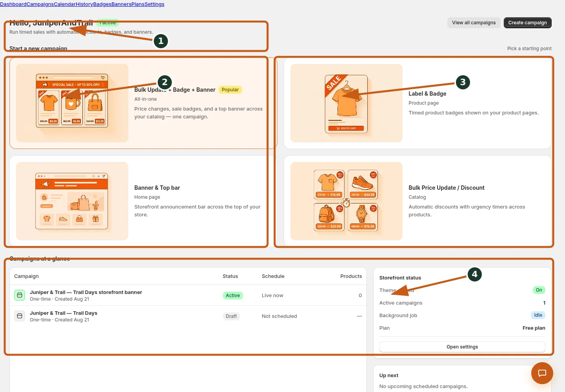
Task: Open the Calendar nav link
Action: tap(65, 4)
